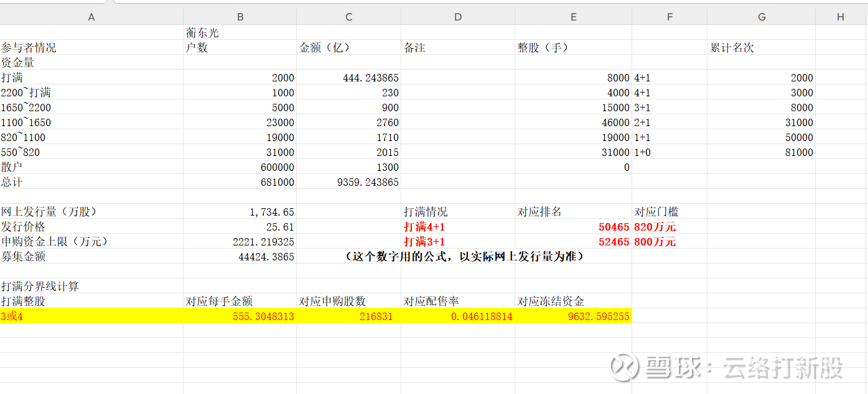Image resolution: width=868 pixels, height=394 pixels.
Task: Click the 发行价格 label
Action: click(x=91, y=227)
